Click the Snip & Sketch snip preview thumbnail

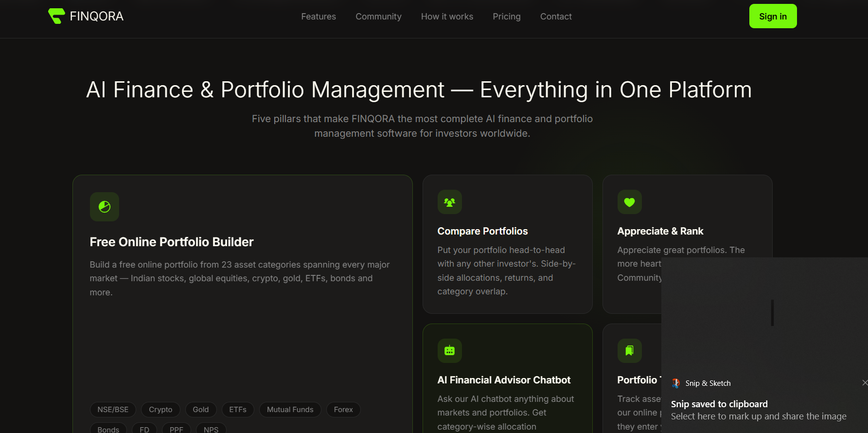[x=764, y=315]
